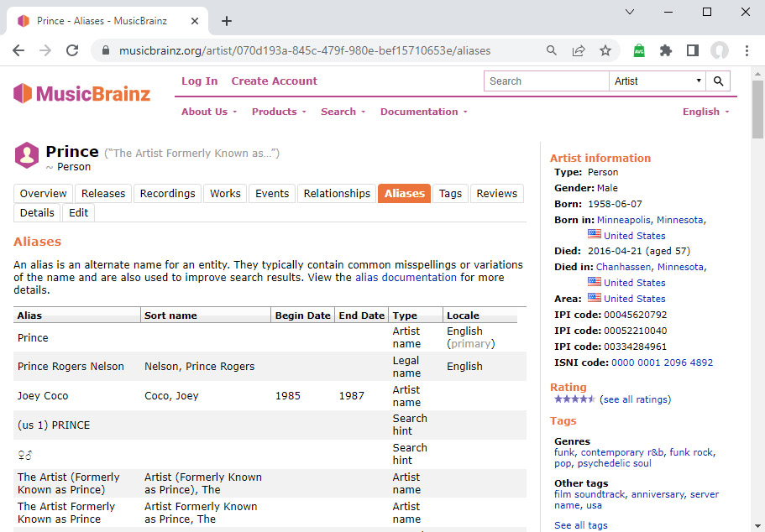This screenshot has width=765, height=532.
Task: Click the zoom magnifier in address bar
Action: [552, 50]
